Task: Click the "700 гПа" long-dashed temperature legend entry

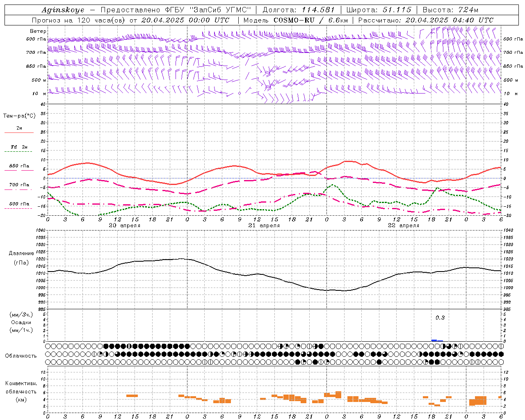Action: pyautogui.click(x=19, y=187)
